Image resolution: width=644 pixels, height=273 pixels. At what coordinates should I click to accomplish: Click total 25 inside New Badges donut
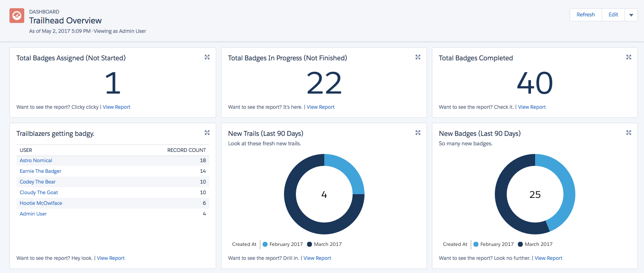coord(535,195)
